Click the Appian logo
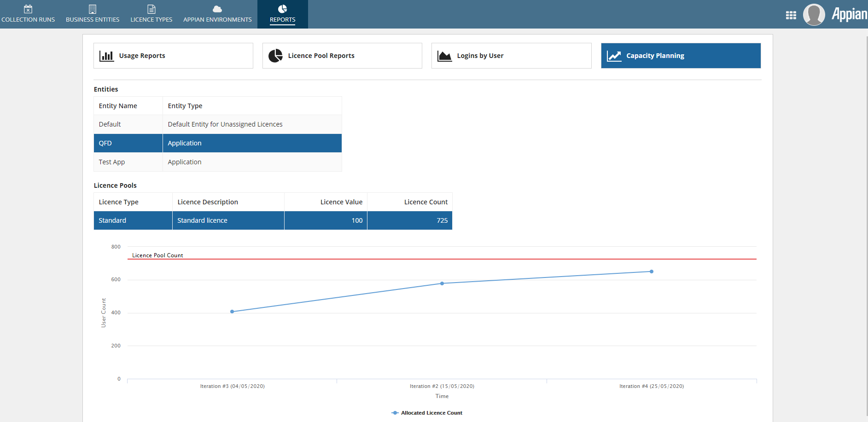This screenshot has height=422, width=868. [x=850, y=14]
